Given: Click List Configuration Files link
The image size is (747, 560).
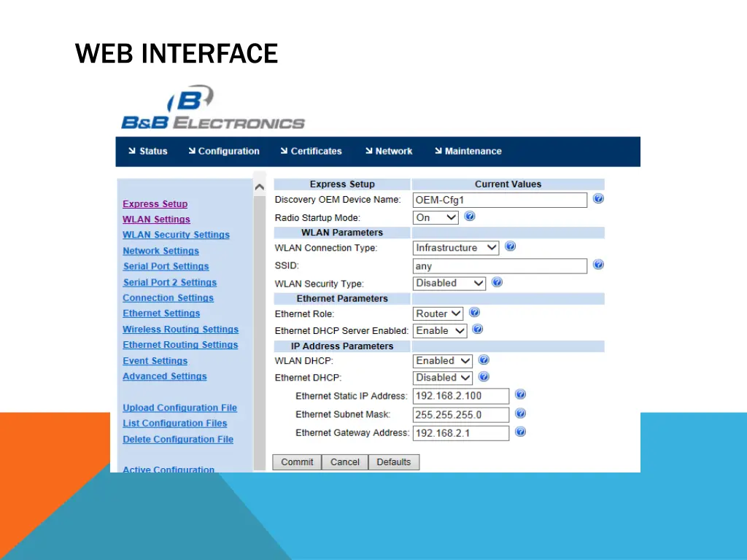Looking at the screenshot, I should [x=174, y=424].
